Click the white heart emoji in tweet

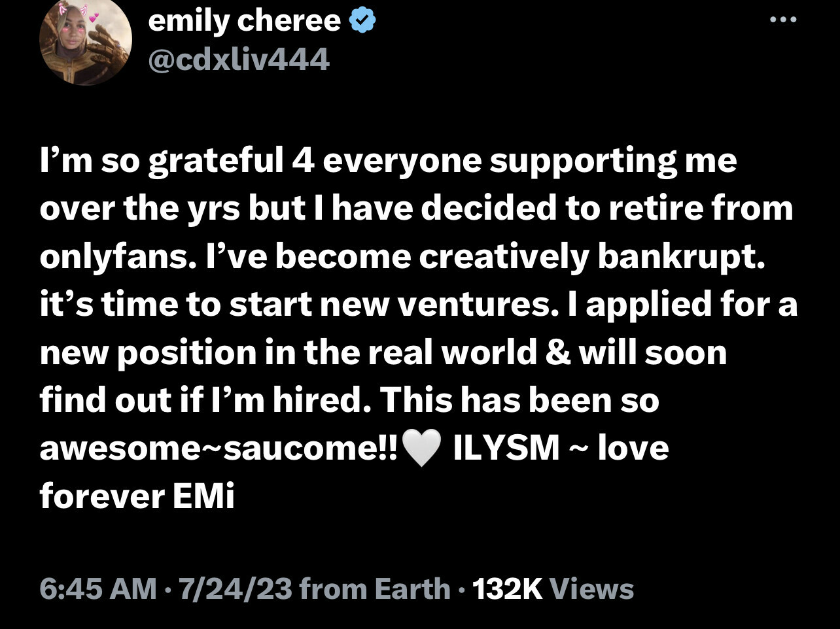point(421,449)
